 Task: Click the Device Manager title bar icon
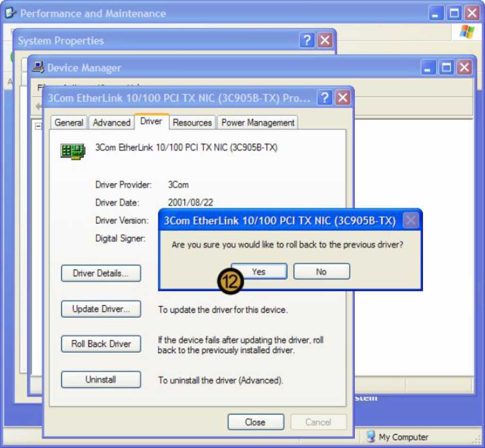(x=38, y=67)
